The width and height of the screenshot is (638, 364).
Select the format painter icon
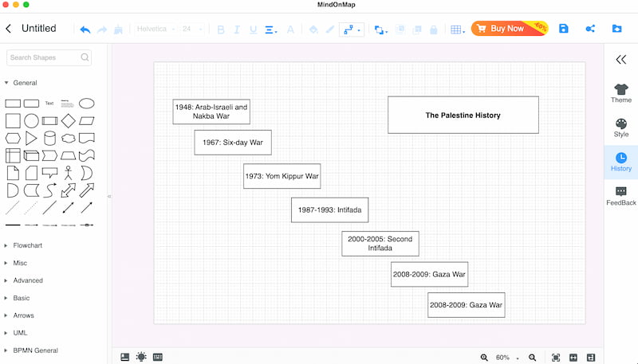coord(118,29)
